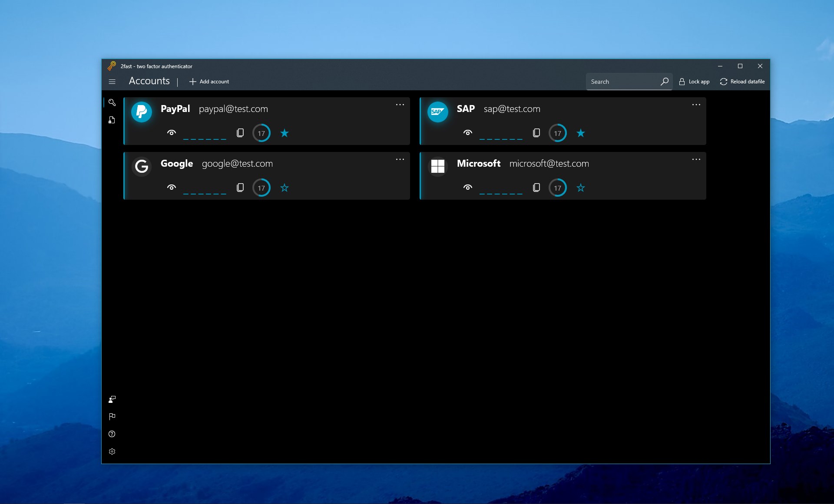Open the account key sidebar icon
The image size is (834, 504).
click(x=112, y=102)
